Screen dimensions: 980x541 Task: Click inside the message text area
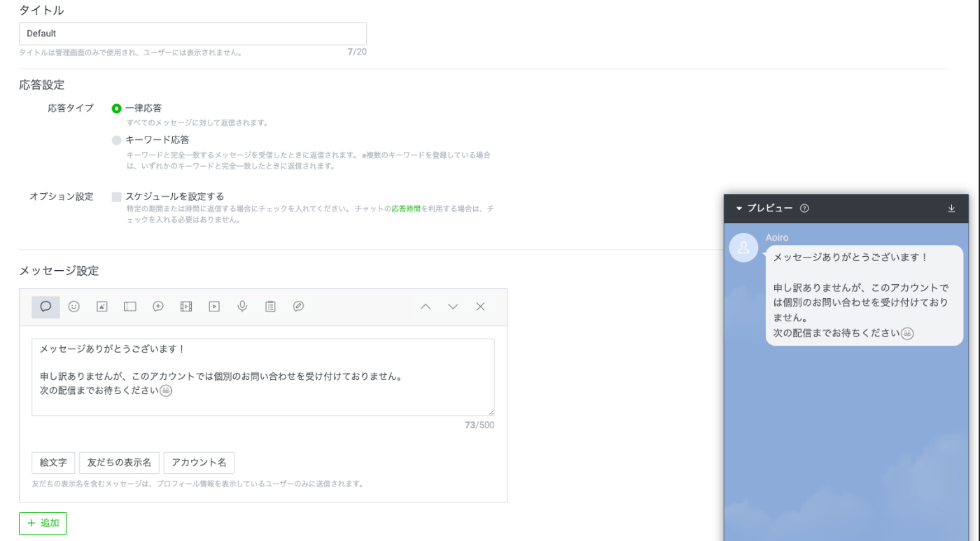point(262,377)
